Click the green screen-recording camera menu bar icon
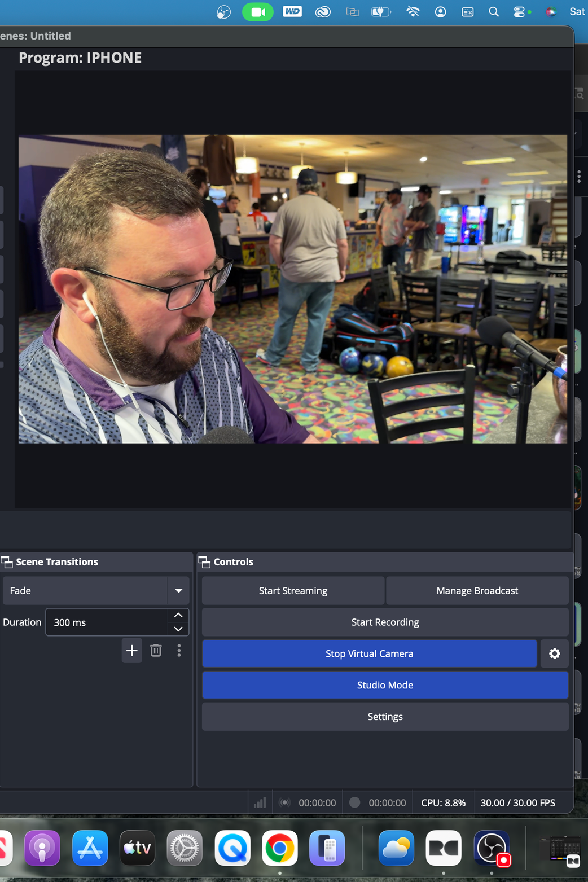 [x=258, y=11]
